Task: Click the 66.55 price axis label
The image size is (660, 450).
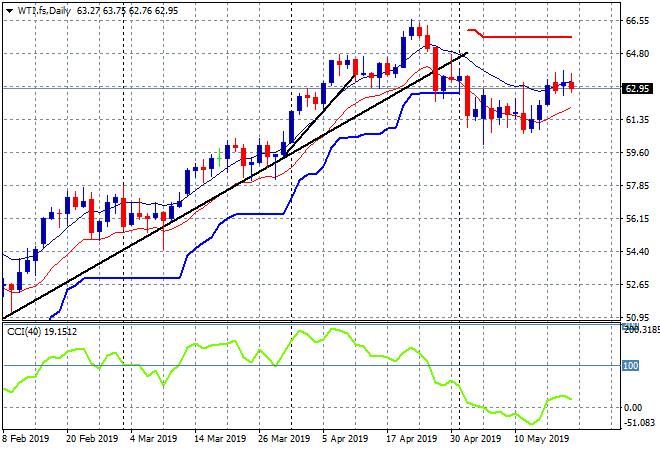Action: click(x=637, y=21)
